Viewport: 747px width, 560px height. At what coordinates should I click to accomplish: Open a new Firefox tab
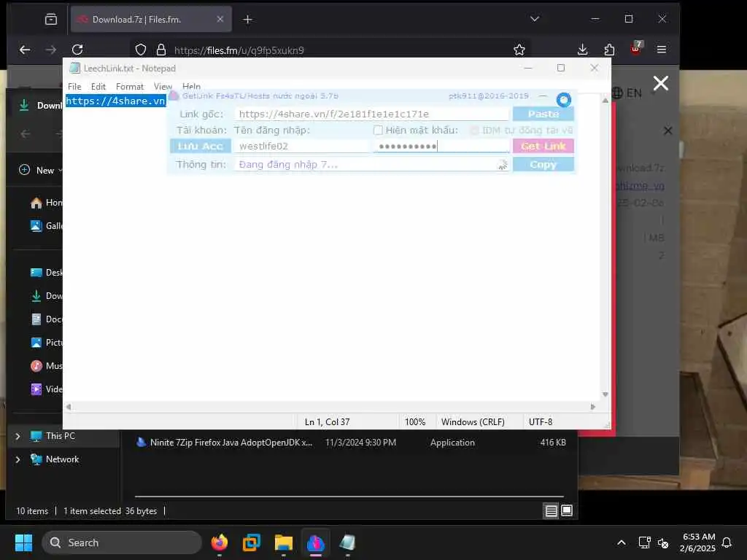(248, 20)
